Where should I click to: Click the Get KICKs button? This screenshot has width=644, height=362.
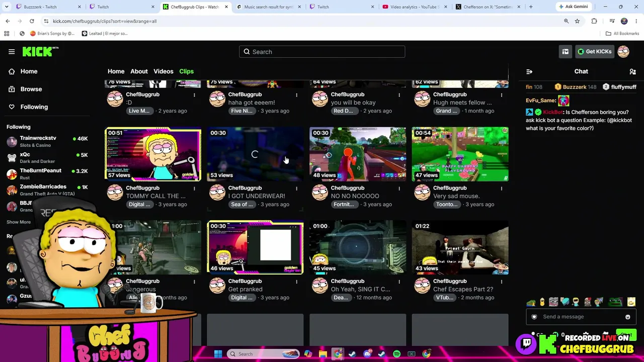coord(594,51)
